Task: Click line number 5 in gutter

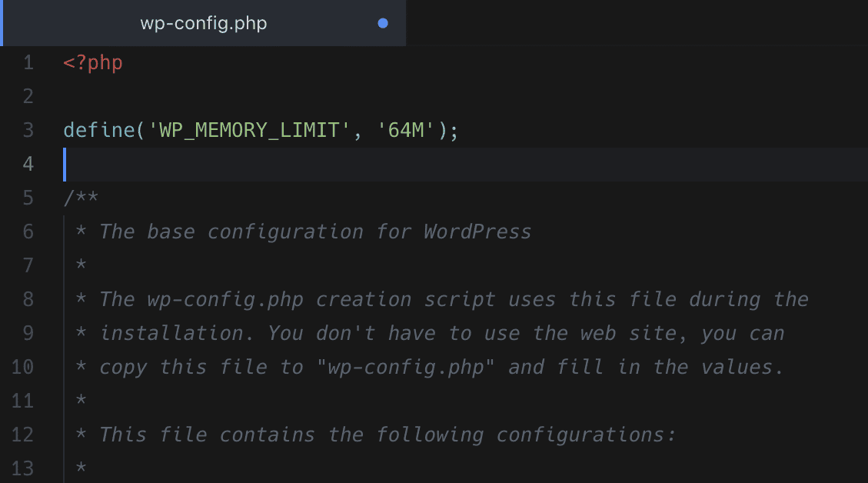Action: (x=28, y=198)
